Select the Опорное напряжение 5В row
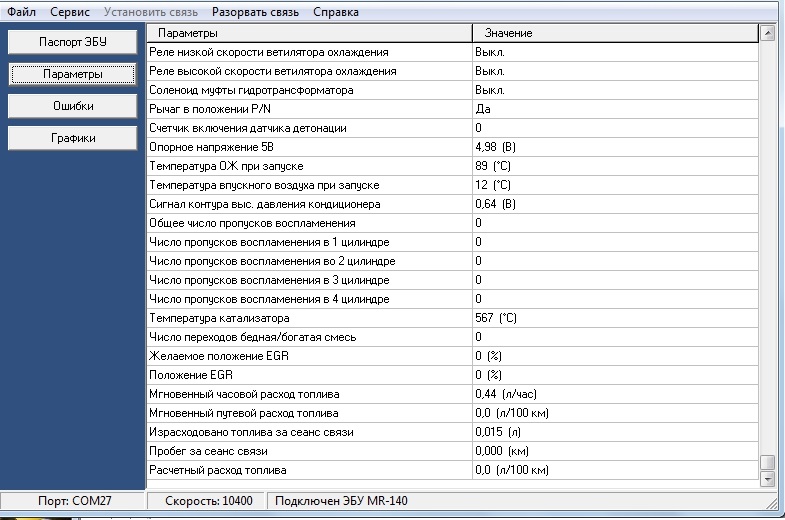Image resolution: width=785 pixels, height=520 pixels. coord(309,147)
